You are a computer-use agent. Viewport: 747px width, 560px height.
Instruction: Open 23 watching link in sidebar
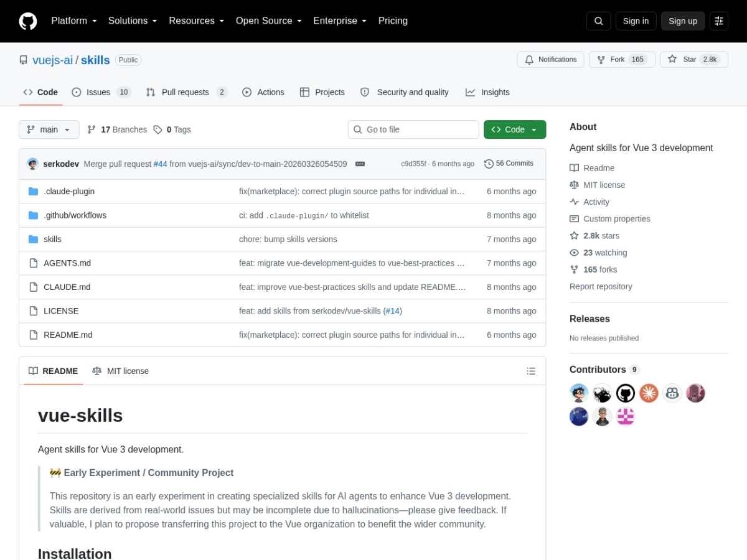[x=598, y=253]
